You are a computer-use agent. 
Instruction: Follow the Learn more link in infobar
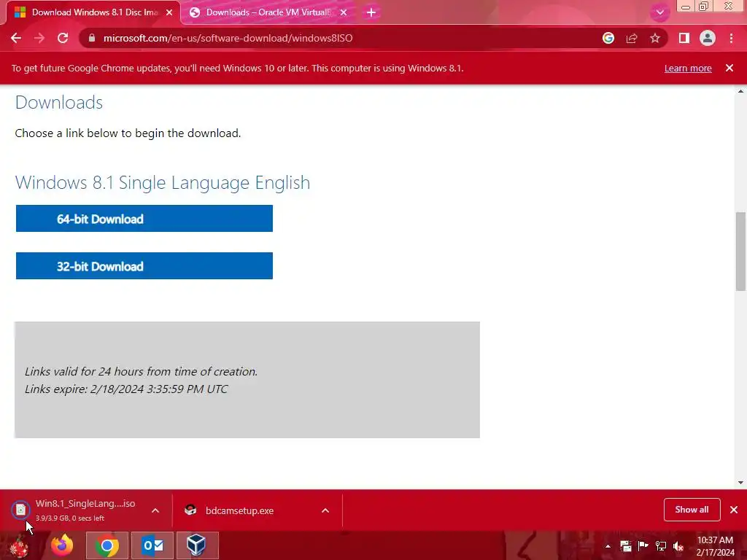click(x=688, y=68)
